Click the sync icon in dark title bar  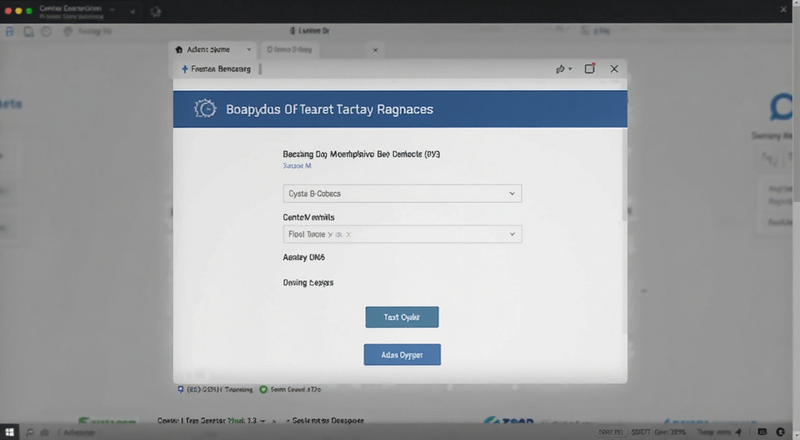[x=156, y=11]
